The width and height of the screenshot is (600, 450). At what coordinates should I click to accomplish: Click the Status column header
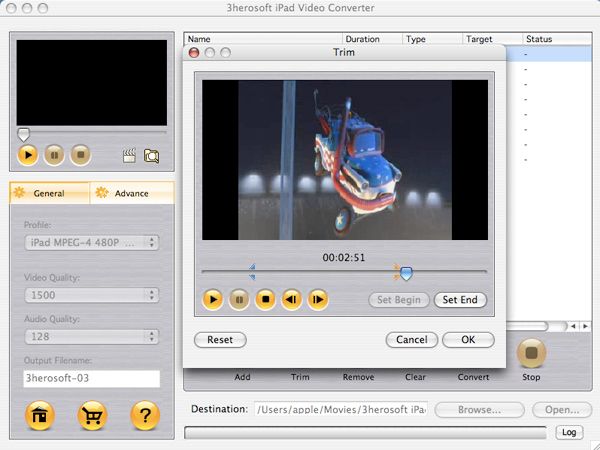click(x=557, y=39)
